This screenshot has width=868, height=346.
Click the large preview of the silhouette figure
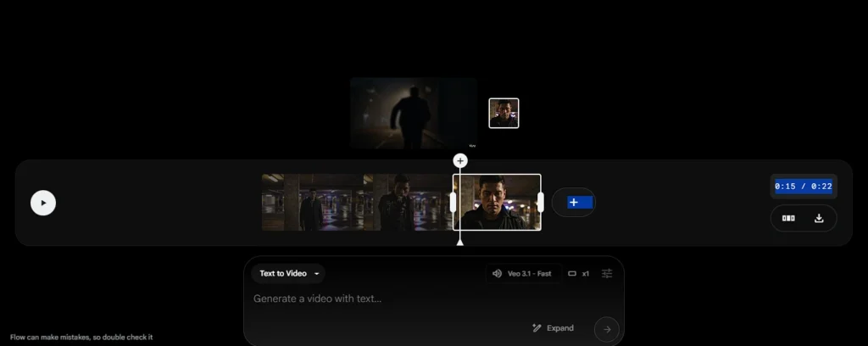pyautogui.click(x=414, y=114)
